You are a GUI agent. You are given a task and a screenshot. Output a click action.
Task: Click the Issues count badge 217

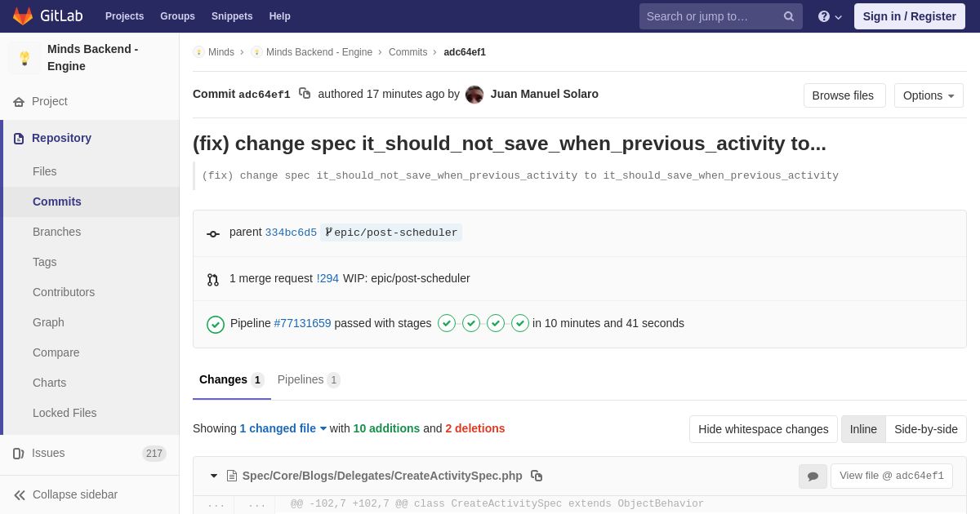point(154,454)
